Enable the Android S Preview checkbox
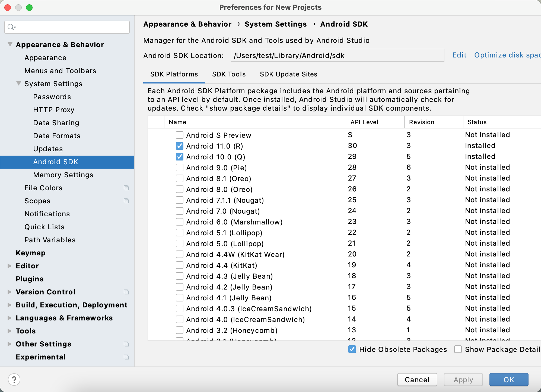 [x=179, y=135]
